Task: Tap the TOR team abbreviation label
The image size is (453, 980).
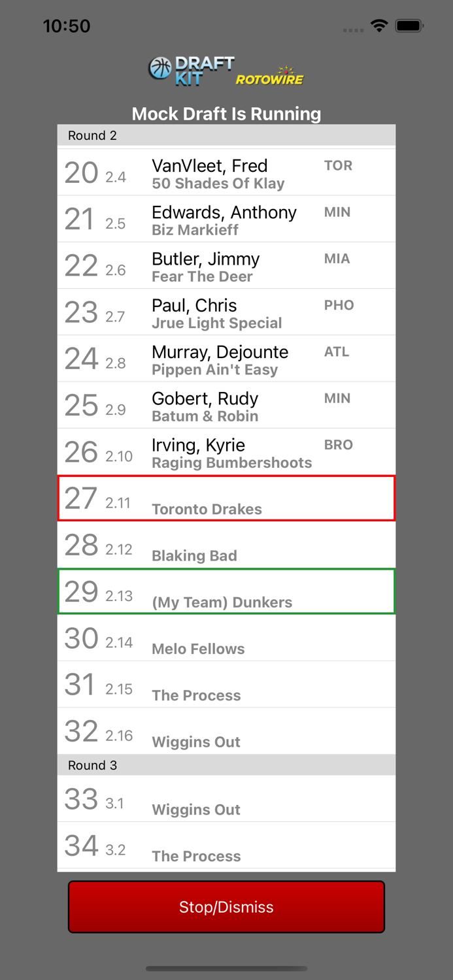Action: (338, 165)
